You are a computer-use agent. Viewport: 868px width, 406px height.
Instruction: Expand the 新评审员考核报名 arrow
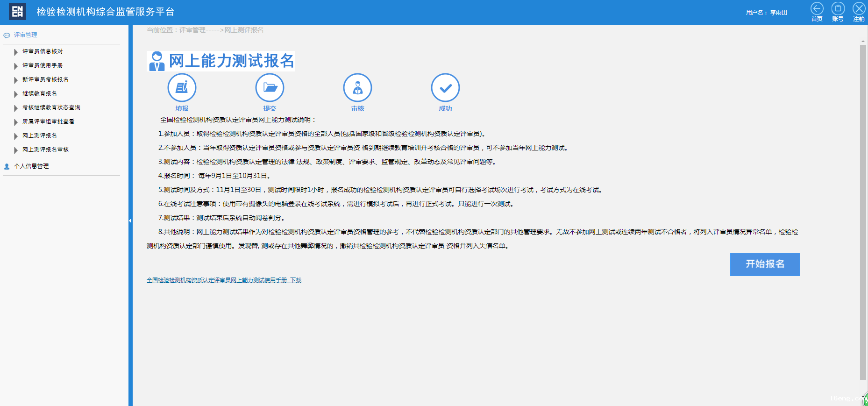16,80
